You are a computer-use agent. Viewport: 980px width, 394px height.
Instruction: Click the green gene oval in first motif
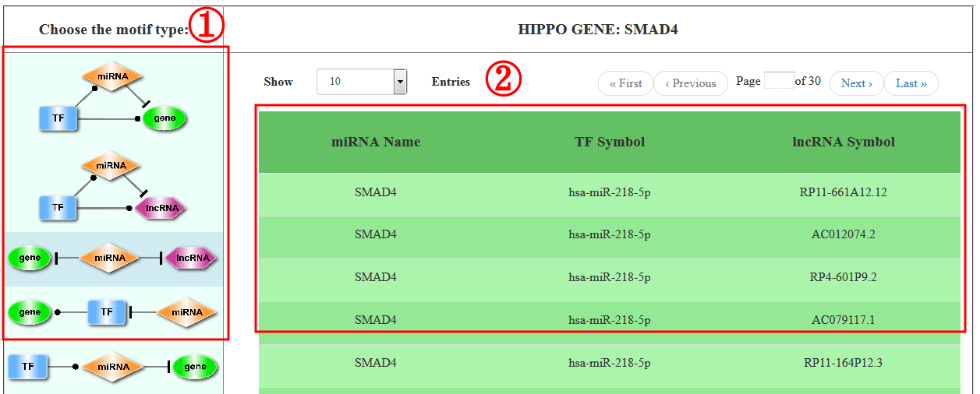(165, 118)
